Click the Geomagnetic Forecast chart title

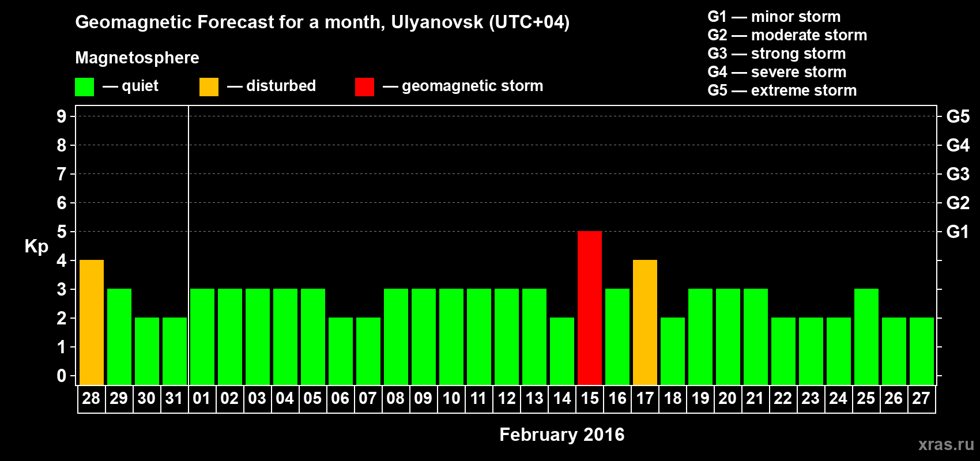click(322, 22)
